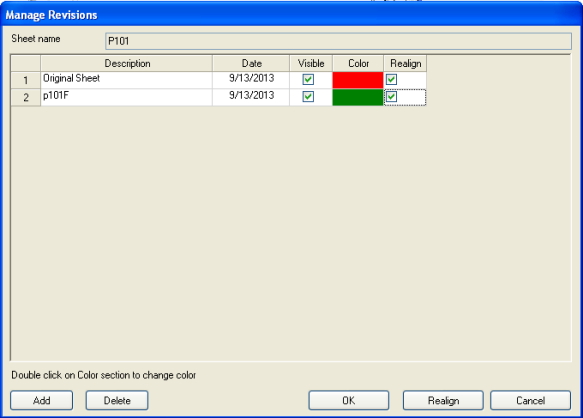583x418 pixels.
Task: Click the Date column header
Action: coord(251,63)
